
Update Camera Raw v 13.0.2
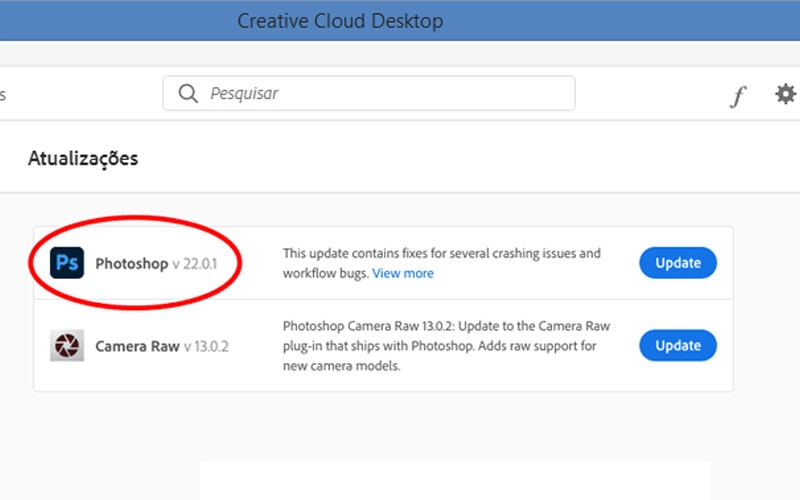[x=678, y=345]
